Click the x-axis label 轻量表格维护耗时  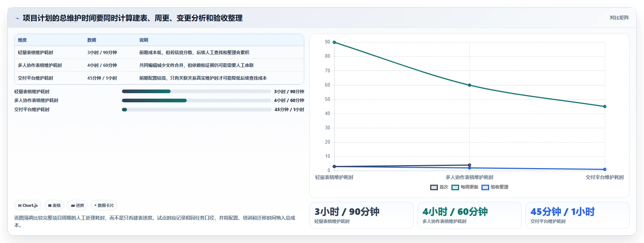click(334, 177)
